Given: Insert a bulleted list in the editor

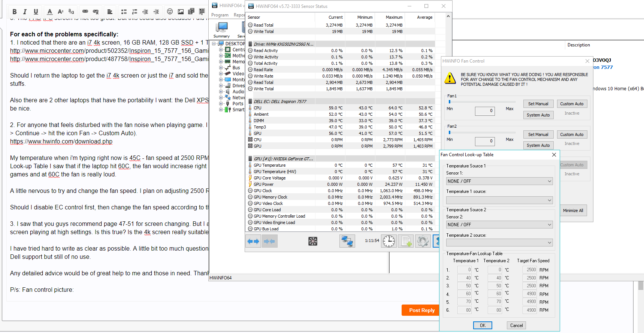Looking at the screenshot, I should point(124,12).
